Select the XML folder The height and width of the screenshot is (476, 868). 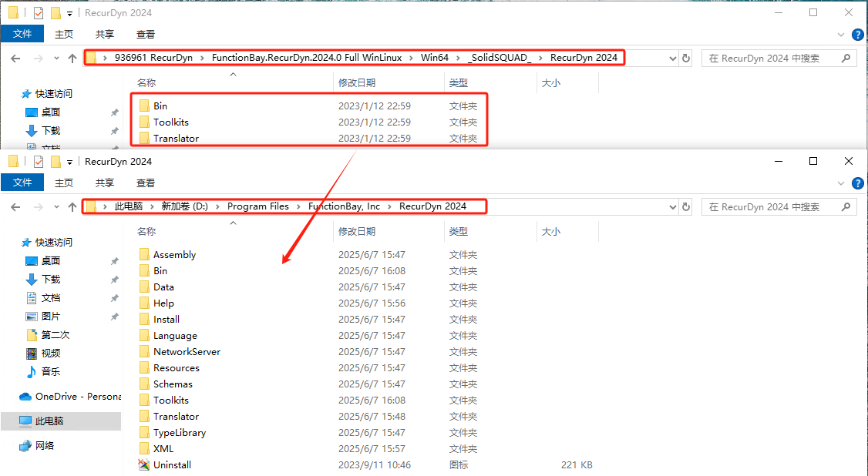point(163,448)
